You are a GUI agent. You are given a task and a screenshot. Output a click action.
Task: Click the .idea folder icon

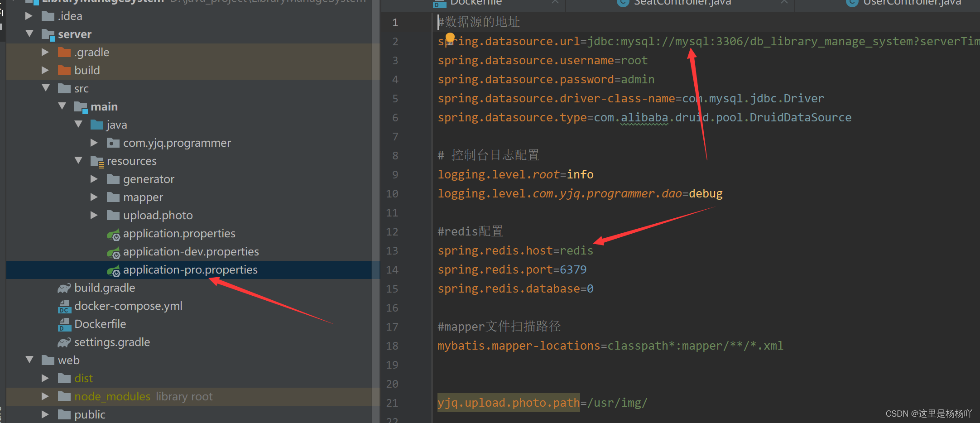click(48, 16)
